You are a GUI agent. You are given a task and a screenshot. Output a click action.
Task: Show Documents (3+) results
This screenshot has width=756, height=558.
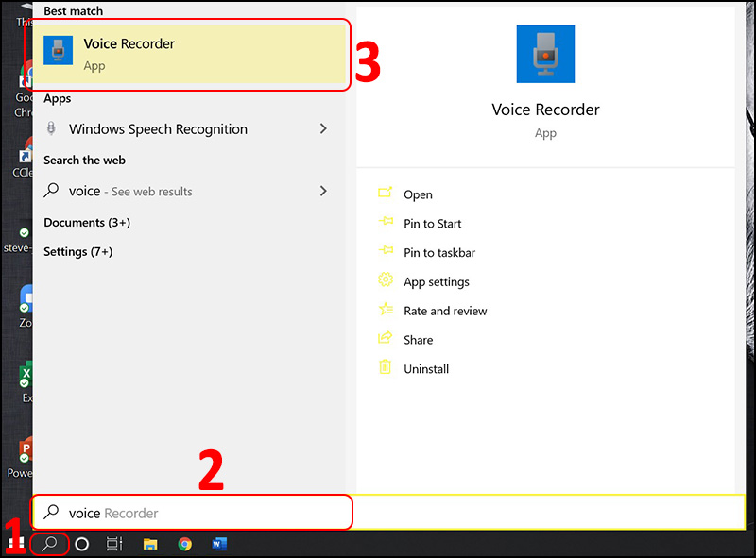87,223
